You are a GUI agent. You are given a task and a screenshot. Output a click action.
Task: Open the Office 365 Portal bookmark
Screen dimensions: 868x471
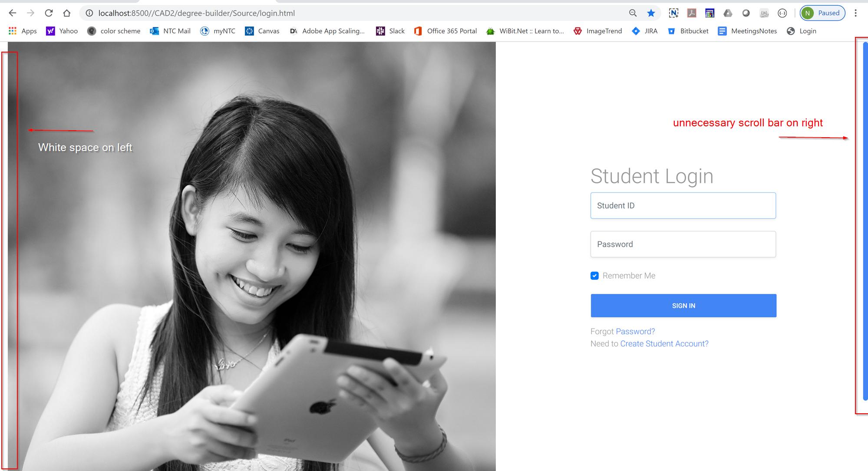(x=446, y=31)
